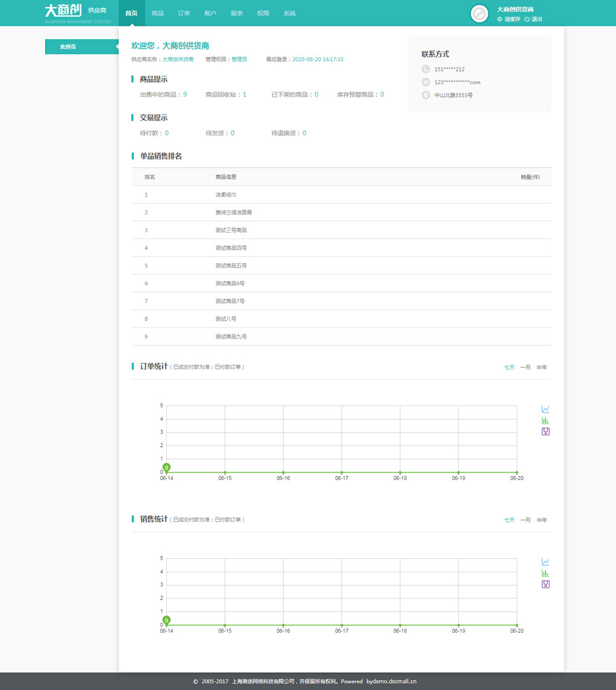Click 测试八号 row

click(x=341, y=319)
